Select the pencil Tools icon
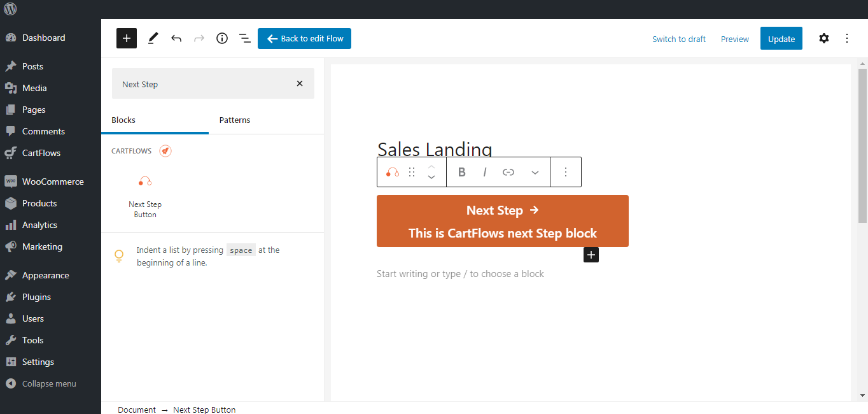This screenshot has width=868, height=414. [x=153, y=38]
